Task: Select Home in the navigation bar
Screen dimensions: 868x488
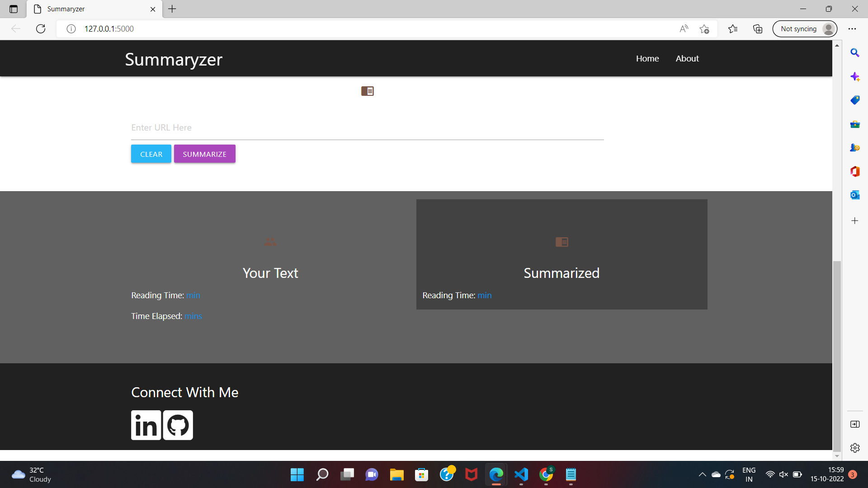Action: (x=647, y=58)
